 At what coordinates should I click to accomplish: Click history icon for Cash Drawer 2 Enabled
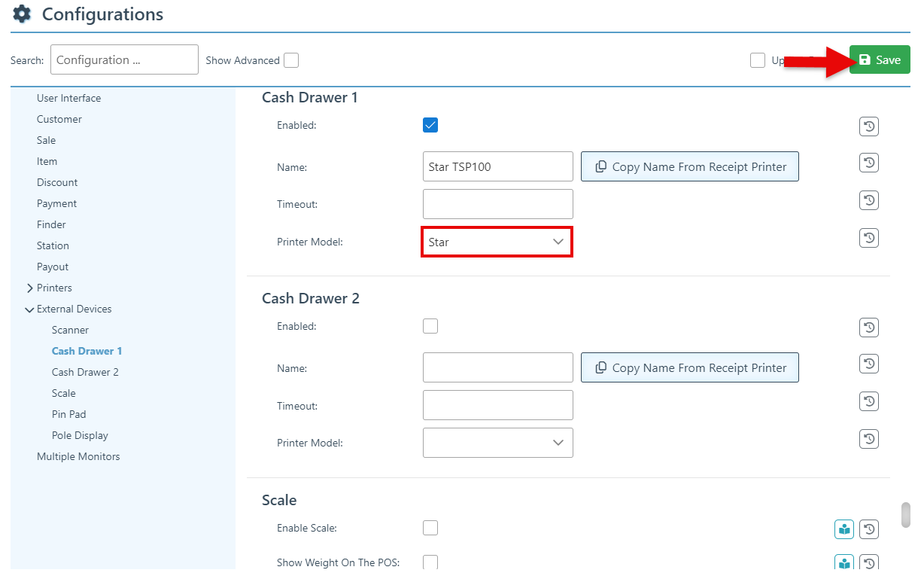click(869, 328)
